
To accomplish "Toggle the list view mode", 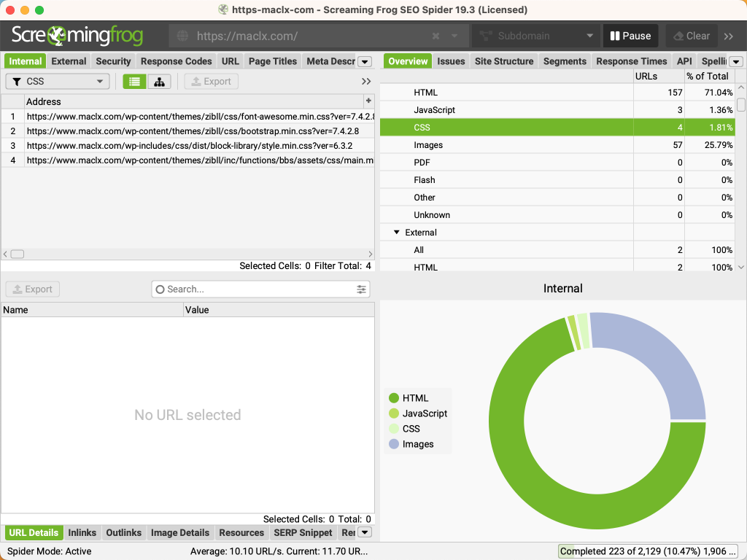I will pyautogui.click(x=134, y=81).
